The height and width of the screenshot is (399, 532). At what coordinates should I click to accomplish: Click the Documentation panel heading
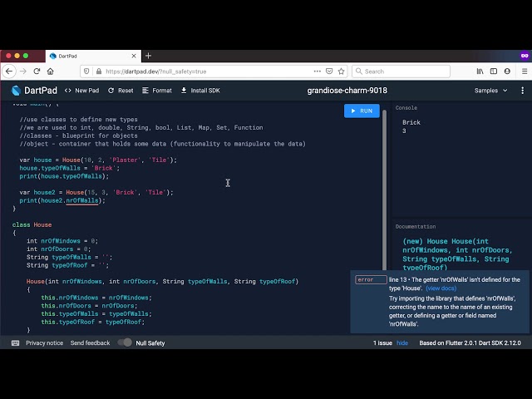click(416, 227)
